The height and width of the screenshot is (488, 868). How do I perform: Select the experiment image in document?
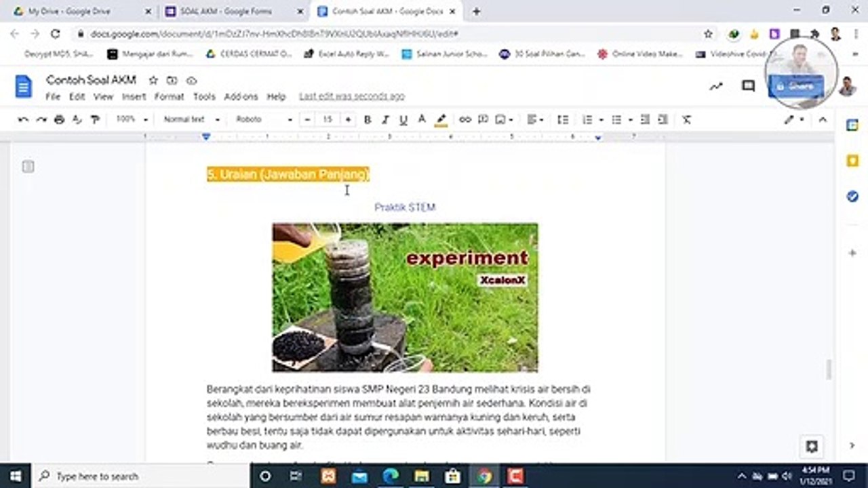point(405,298)
